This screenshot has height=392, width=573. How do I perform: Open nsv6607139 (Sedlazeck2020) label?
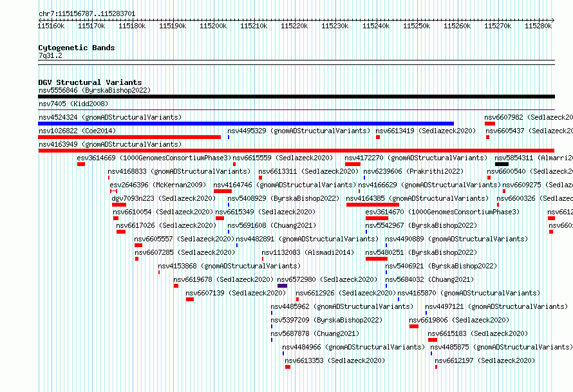click(x=236, y=293)
